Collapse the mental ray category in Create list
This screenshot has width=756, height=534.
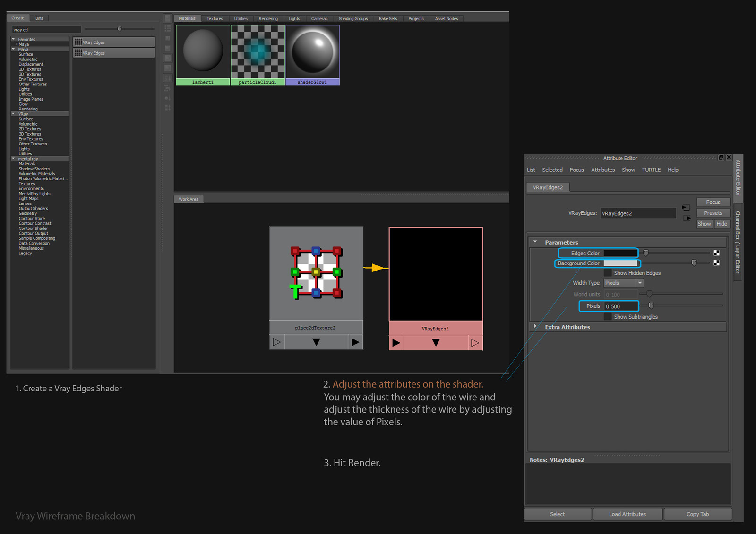click(x=13, y=159)
